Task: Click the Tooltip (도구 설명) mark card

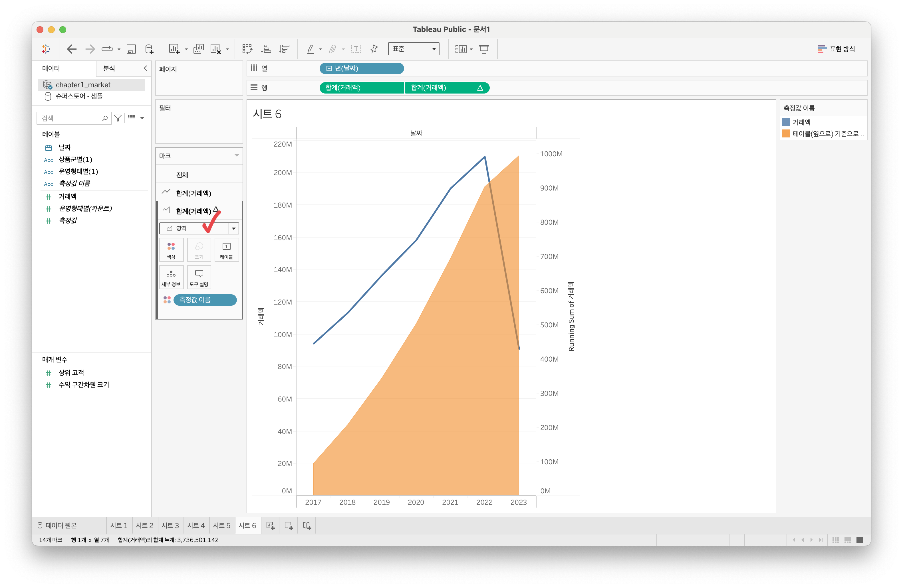Action: [x=199, y=277]
